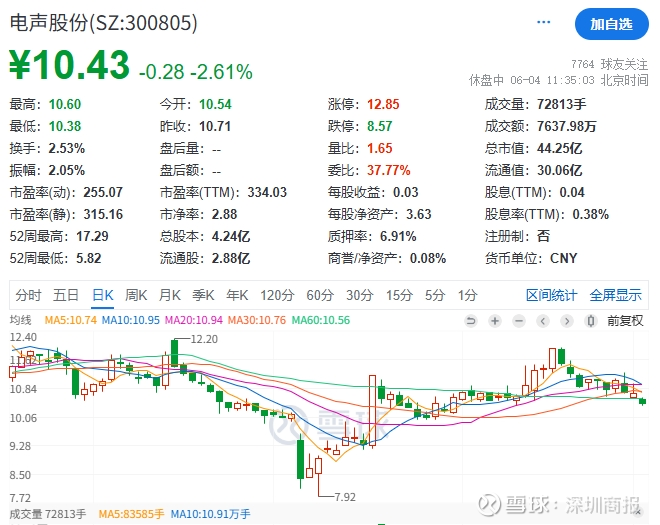Click the chart reset (undo arrow) icon
The image size is (660, 525).
click(471, 321)
